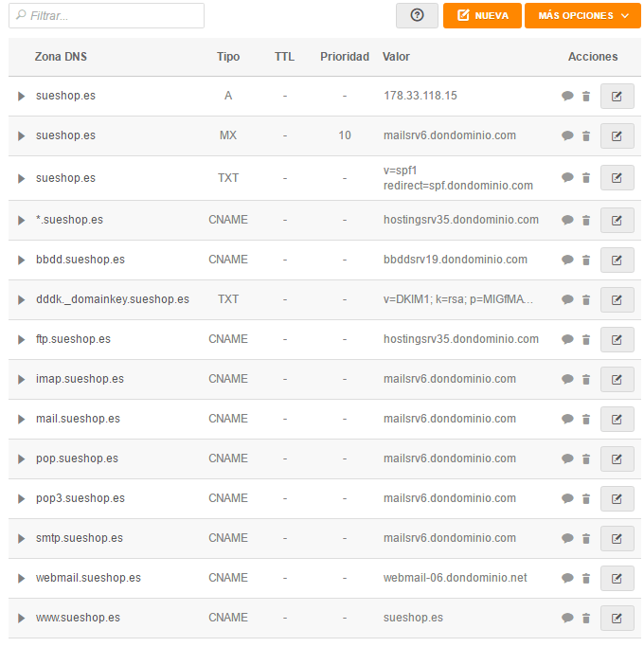
Task: Select the Valor column header
Action: coord(396,57)
